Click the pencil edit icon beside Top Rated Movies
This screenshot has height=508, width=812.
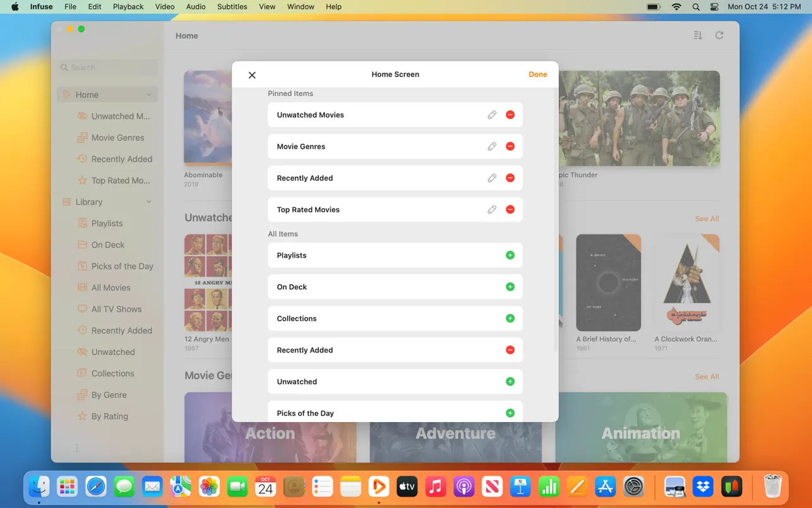click(492, 209)
